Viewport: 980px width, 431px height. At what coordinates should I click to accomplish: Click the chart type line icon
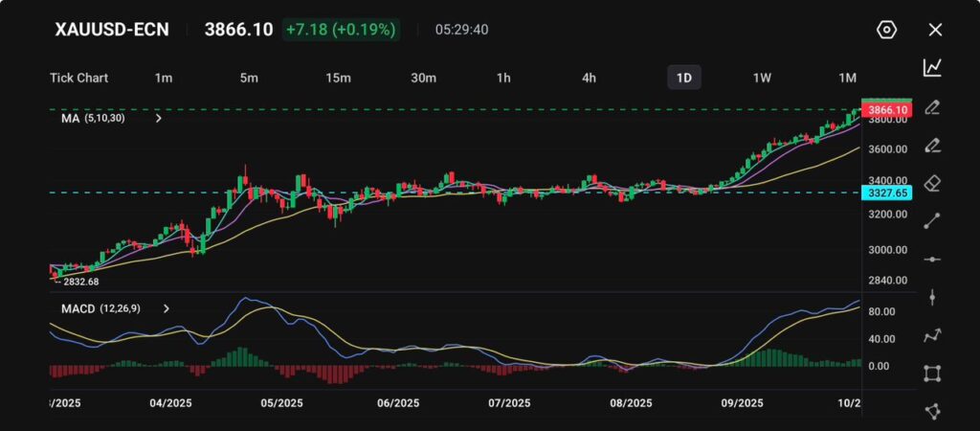point(932,68)
